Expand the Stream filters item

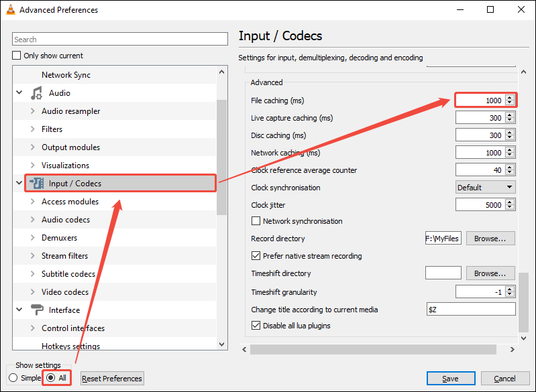pyautogui.click(x=33, y=256)
